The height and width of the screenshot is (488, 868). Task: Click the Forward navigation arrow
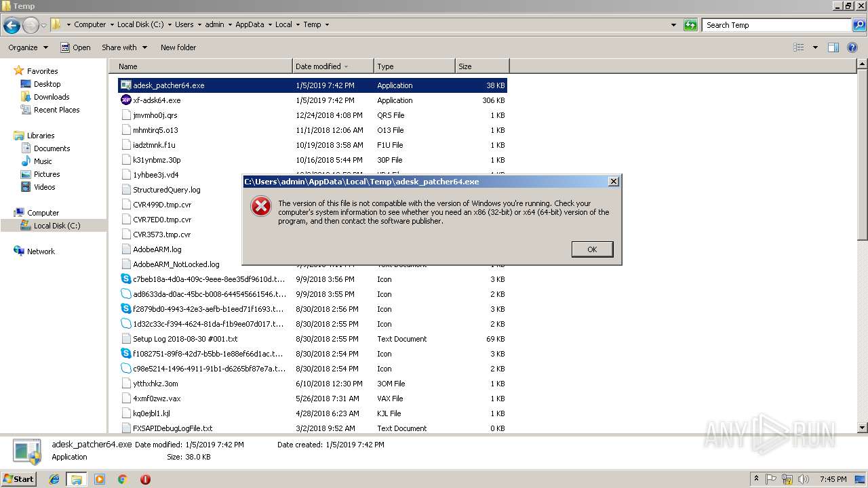31,25
